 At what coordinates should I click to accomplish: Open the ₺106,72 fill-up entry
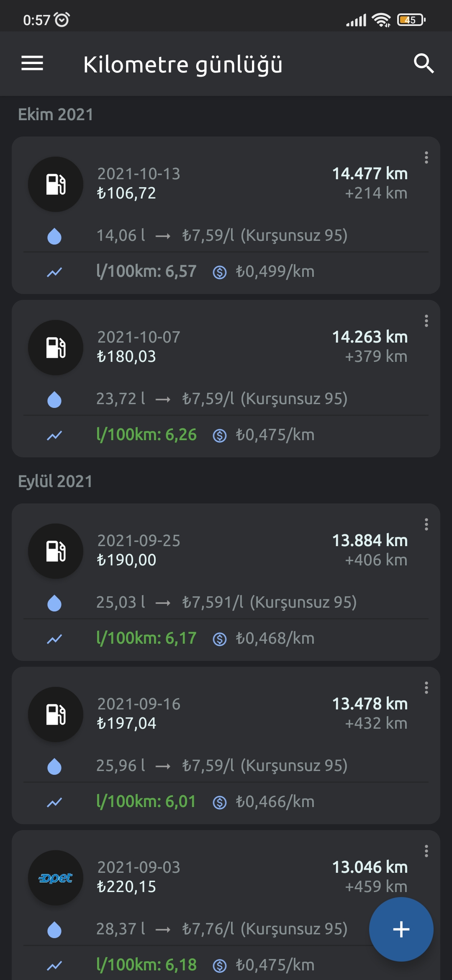point(126,193)
